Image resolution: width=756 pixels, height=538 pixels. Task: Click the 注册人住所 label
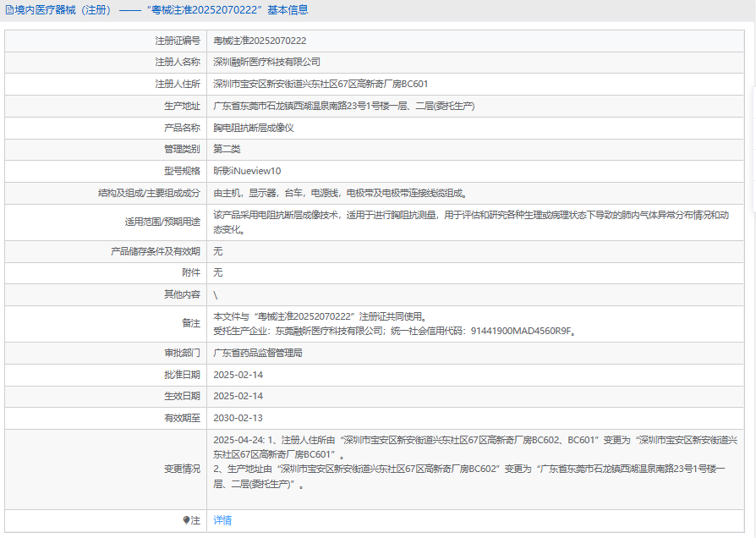[x=178, y=84]
